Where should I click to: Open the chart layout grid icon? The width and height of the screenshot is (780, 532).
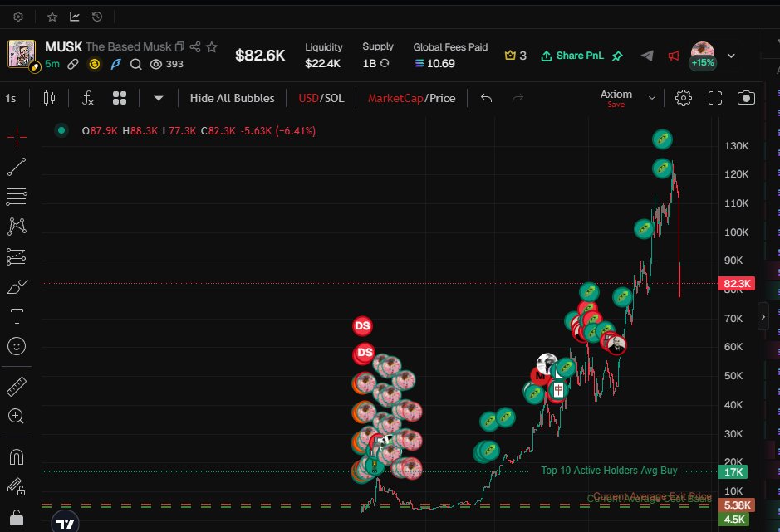[x=120, y=98]
